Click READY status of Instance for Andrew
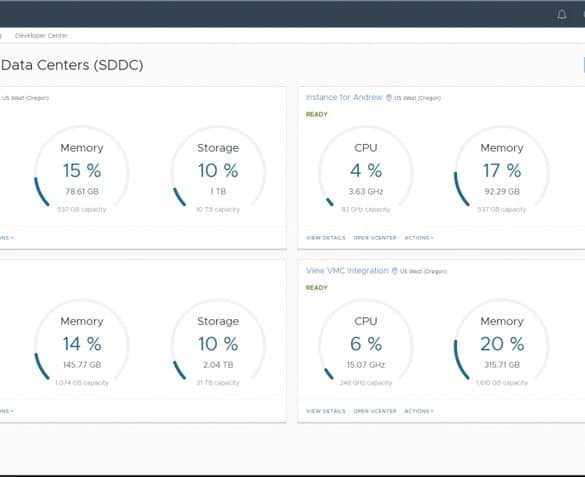 [316, 114]
